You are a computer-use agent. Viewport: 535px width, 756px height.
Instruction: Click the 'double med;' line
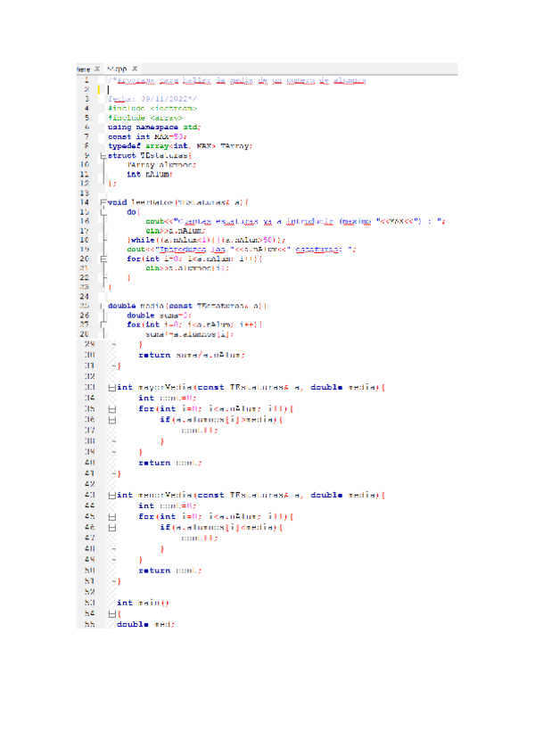[x=145, y=624]
